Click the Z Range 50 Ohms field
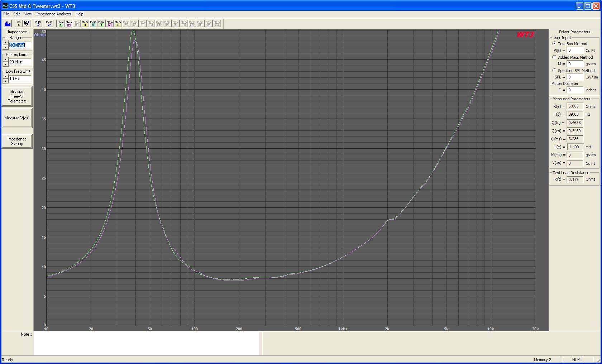This screenshot has height=364, width=602. pyautogui.click(x=20, y=45)
